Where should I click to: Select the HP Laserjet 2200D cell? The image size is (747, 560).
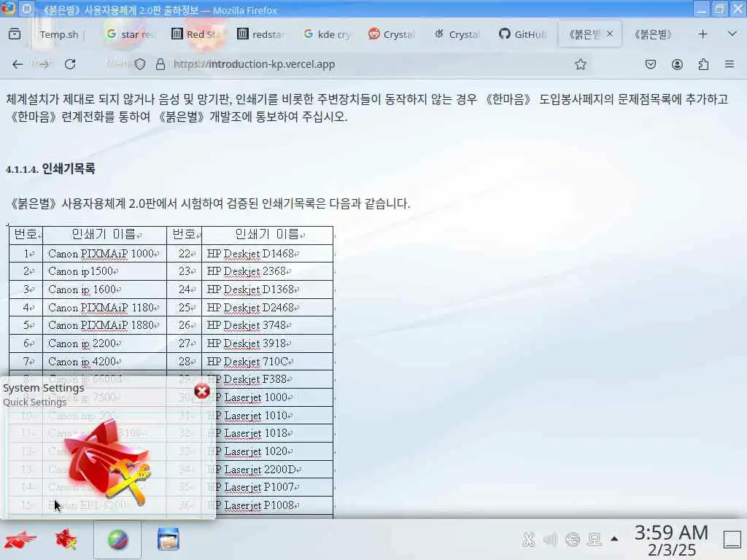click(274, 470)
